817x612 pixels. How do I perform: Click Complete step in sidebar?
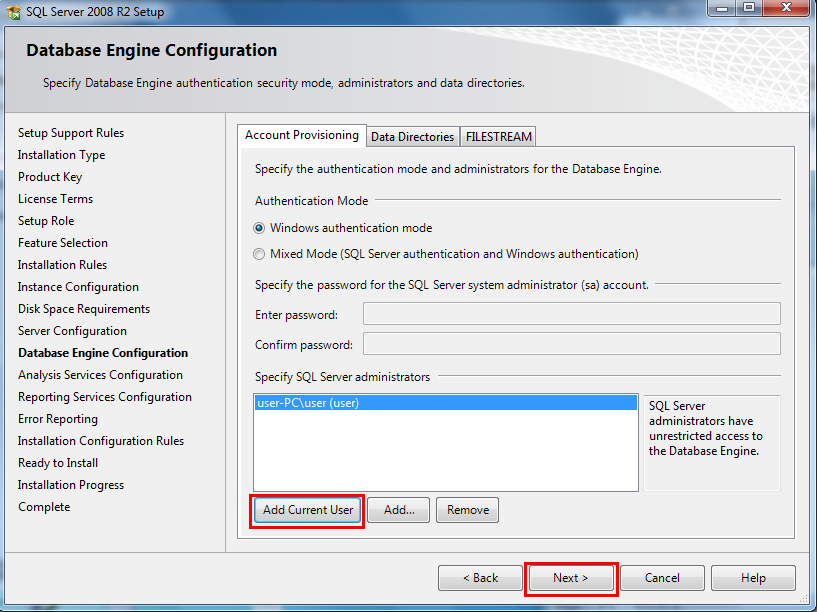point(44,507)
